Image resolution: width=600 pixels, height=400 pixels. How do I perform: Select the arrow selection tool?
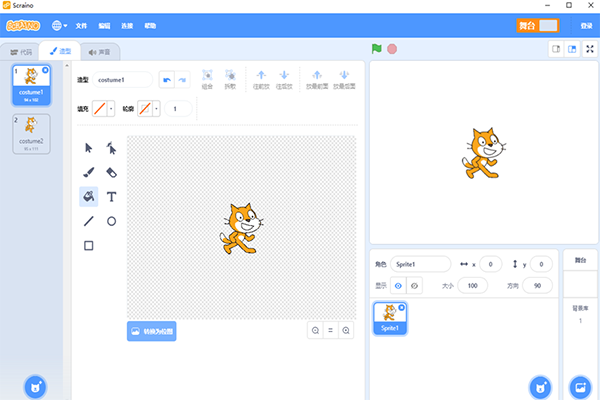[x=88, y=148]
